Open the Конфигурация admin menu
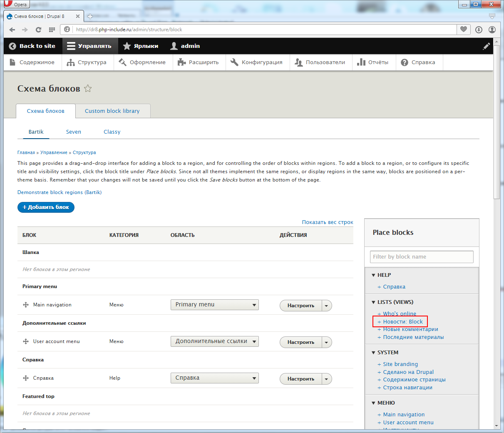Viewport: 504px width, 433px height. 257,62
